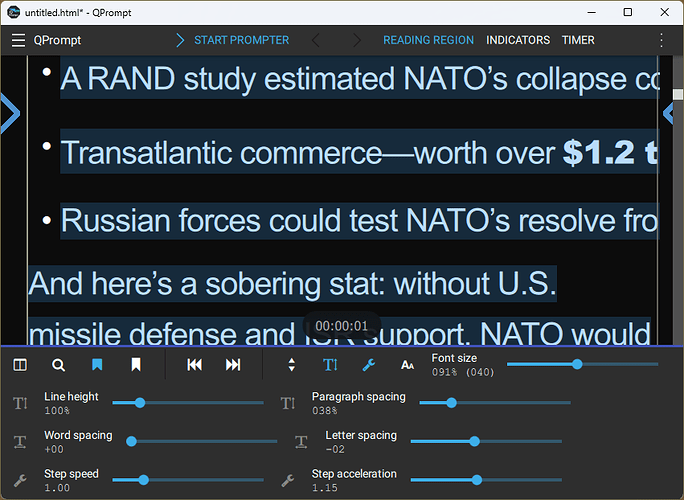Click the Step speed wrench icon
The width and height of the screenshot is (684, 500).
[x=20, y=480]
